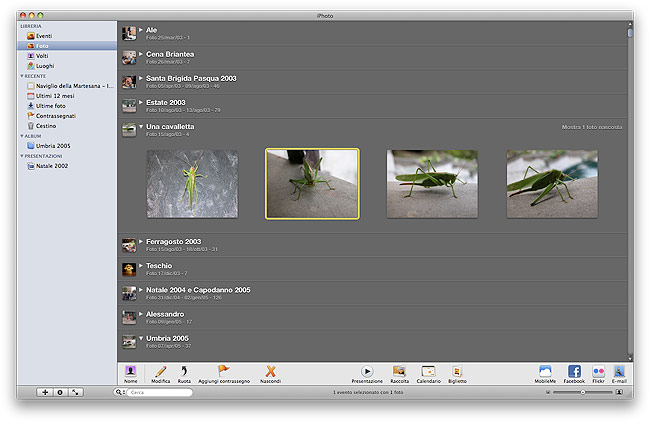The height and width of the screenshot is (422, 650).
Task: Open the Natale 2002 slideshow
Action: [47, 166]
